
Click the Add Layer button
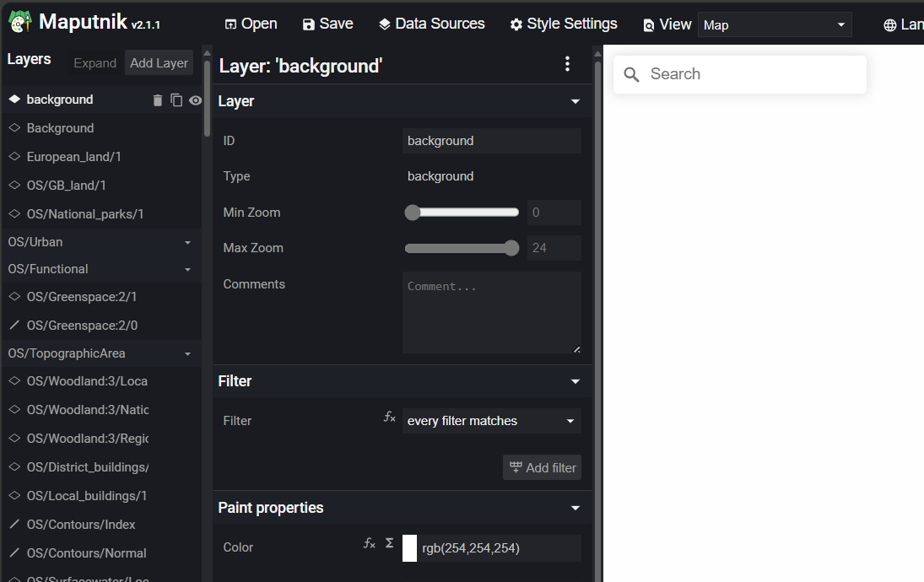coord(159,62)
